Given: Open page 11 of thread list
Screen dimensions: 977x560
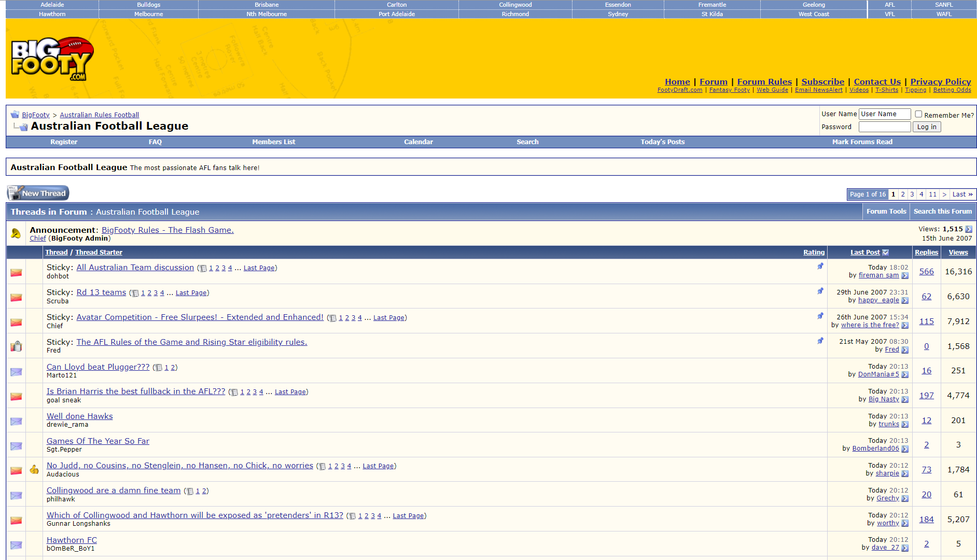Looking at the screenshot, I should [932, 194].
